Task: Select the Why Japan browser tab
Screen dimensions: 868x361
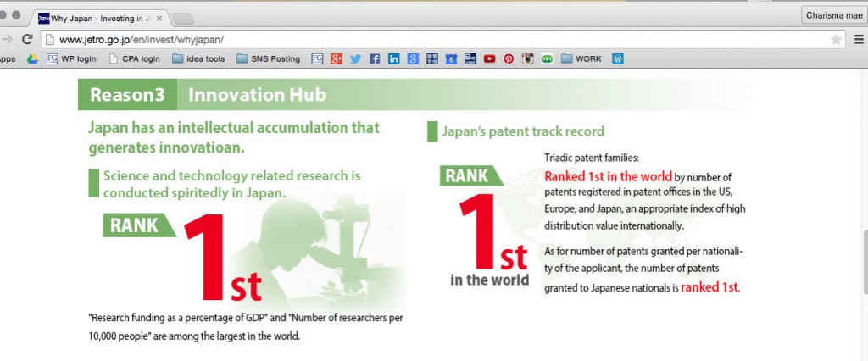Action: pos(100,19)
